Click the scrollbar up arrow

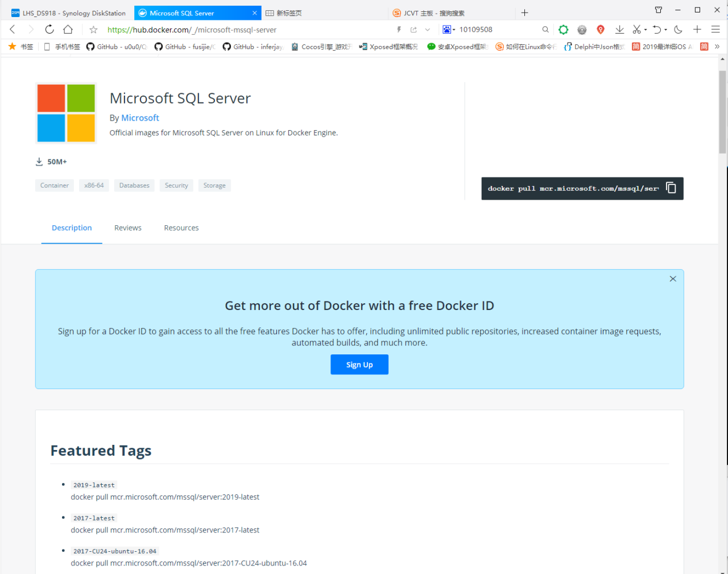(723, 59)
